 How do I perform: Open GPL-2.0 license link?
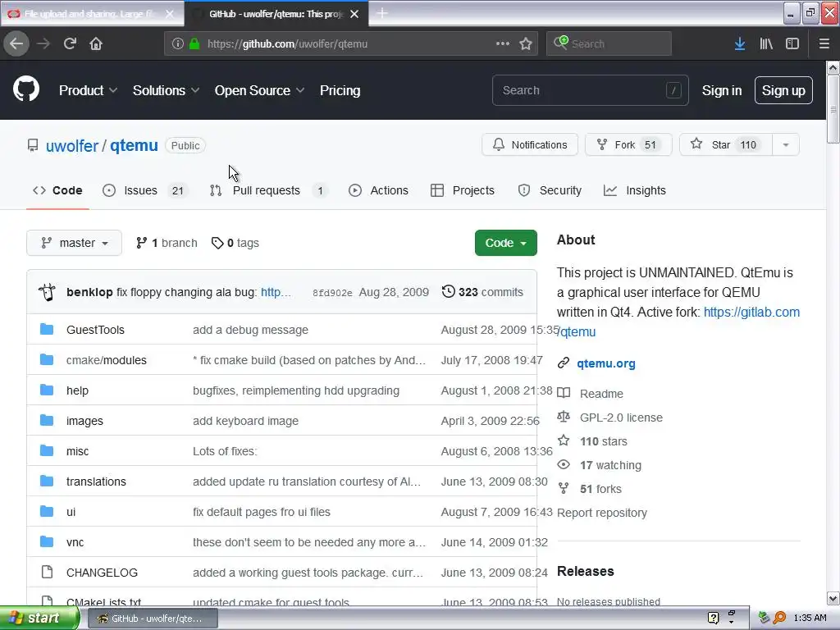point(621,418)
